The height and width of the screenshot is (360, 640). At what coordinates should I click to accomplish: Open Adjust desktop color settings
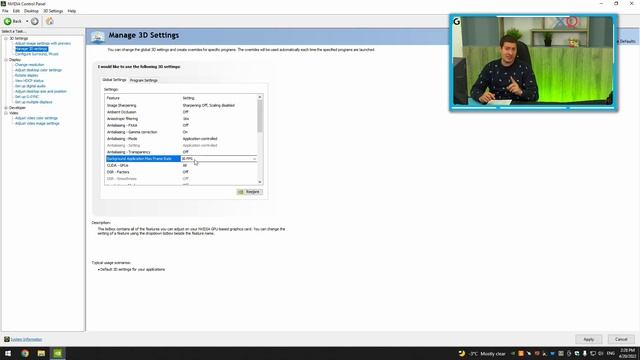pos(38,70)
